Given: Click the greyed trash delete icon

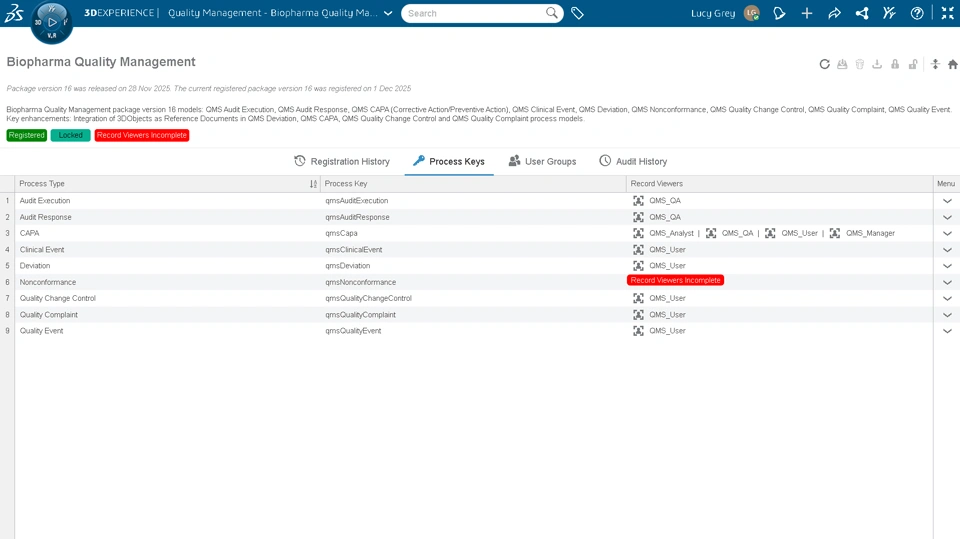Looking at the screenshot, I should pos(860,64).
